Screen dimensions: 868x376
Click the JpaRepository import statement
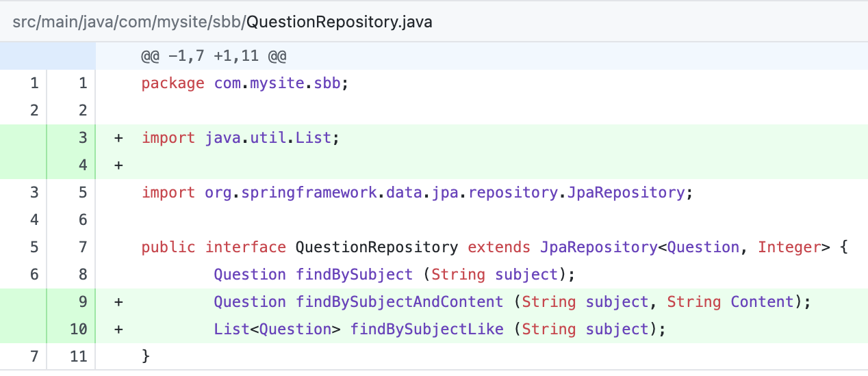418,193
